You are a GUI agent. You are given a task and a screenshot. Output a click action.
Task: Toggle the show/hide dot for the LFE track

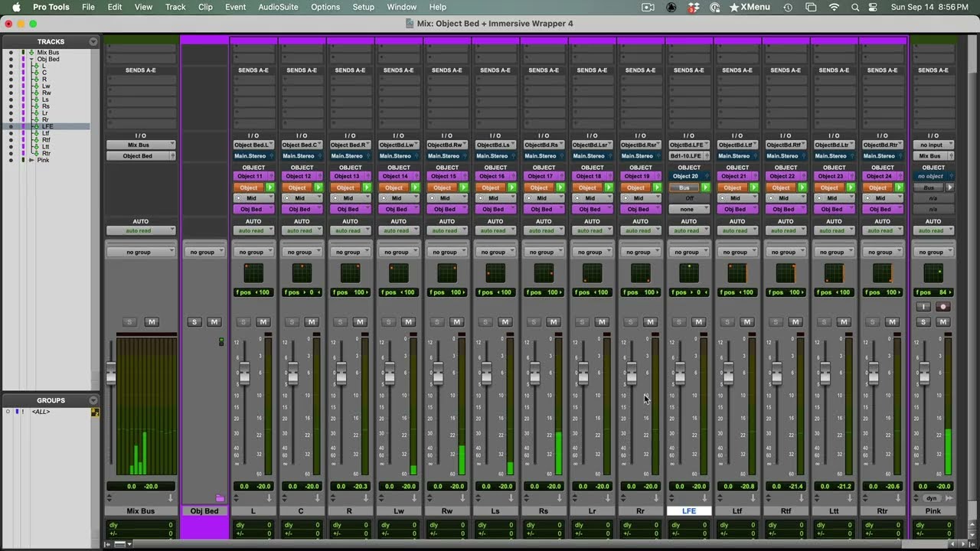point(11,126)
